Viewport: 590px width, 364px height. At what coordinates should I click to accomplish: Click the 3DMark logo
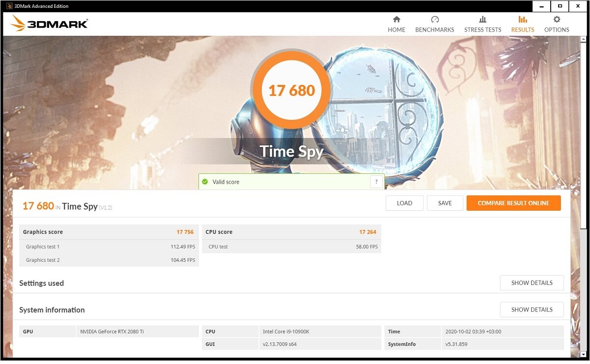pos(49,24)
